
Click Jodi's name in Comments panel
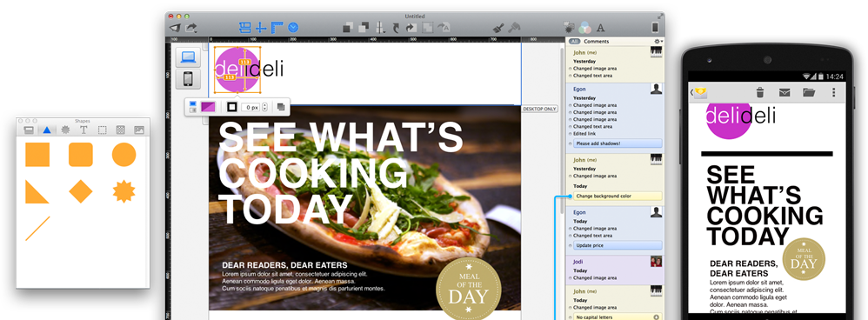coord(578,262)
